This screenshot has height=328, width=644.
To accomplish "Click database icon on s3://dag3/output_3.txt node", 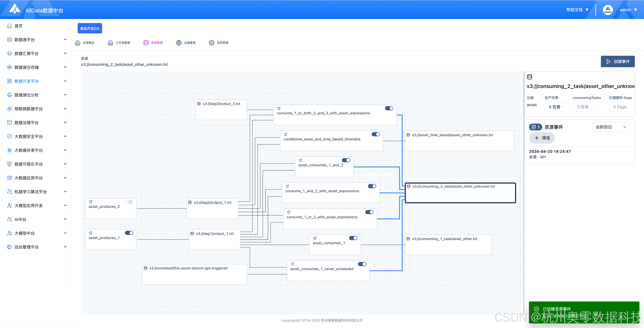I will 199,104.
